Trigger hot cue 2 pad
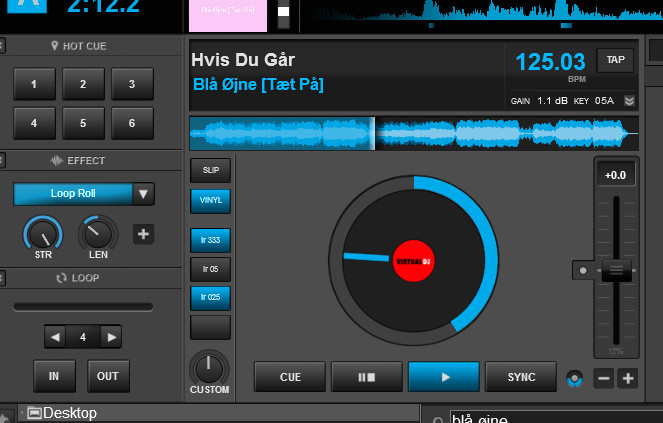The height and width of the screenshot is (423, 663). (83, 84)
